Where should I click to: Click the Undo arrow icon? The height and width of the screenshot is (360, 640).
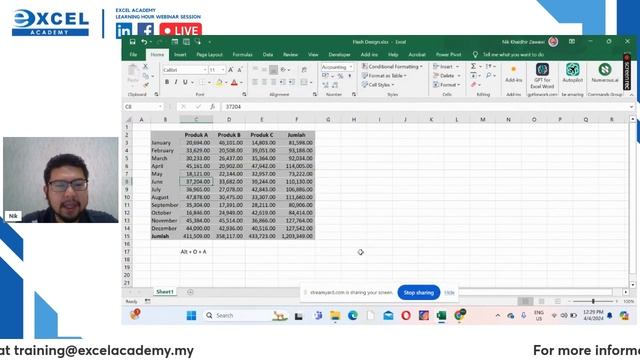coord(144,42)
